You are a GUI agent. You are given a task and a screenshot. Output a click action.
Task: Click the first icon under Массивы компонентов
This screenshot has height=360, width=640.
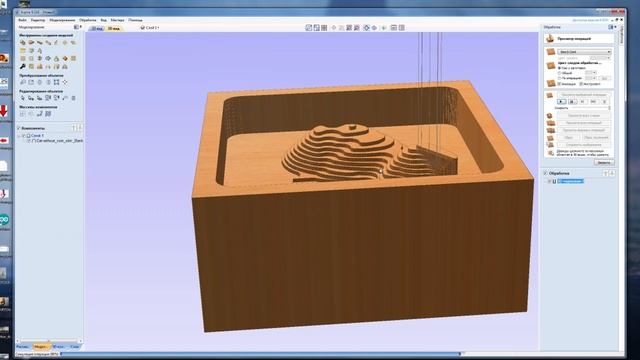(x=22, y=114)
